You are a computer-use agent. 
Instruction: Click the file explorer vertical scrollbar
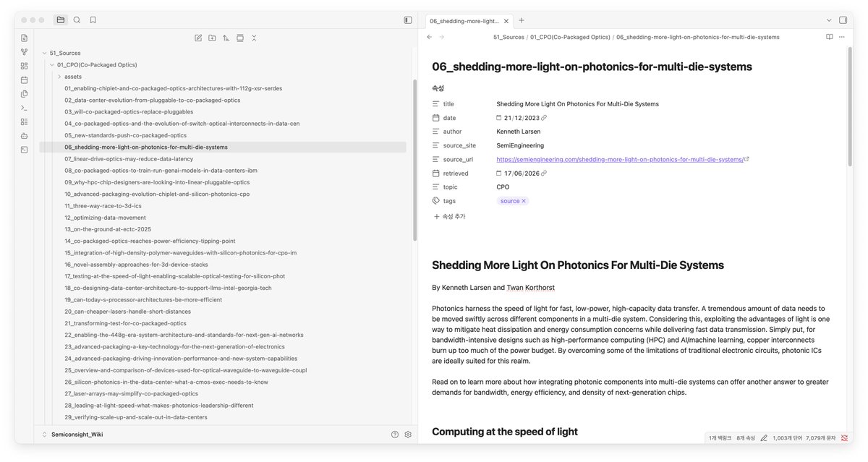[414, 161]
